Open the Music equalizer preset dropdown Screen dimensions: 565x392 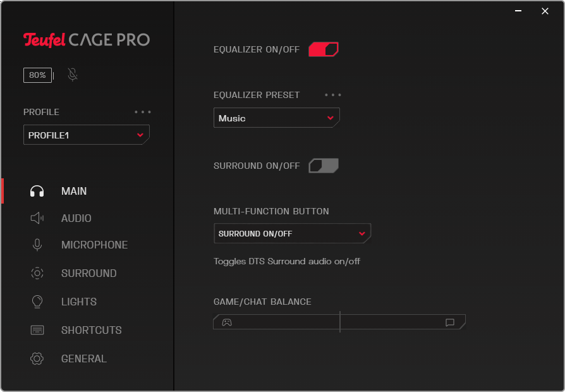pos(277,118)
